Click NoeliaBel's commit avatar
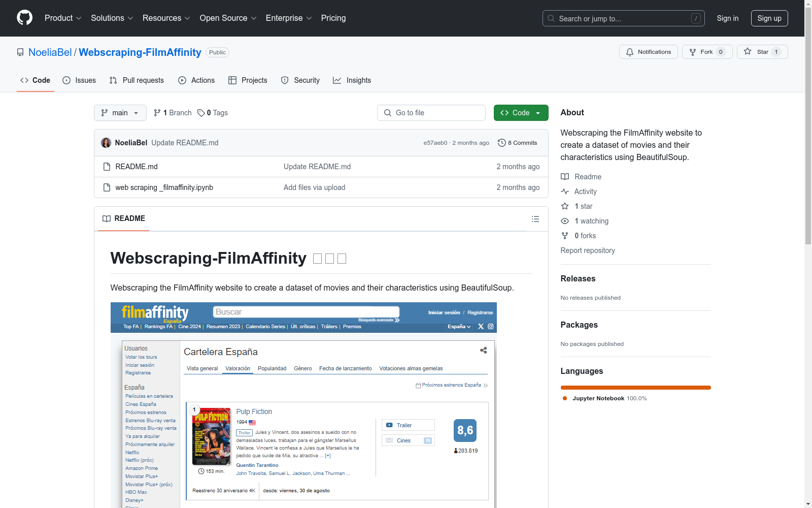 click(106, 143)
